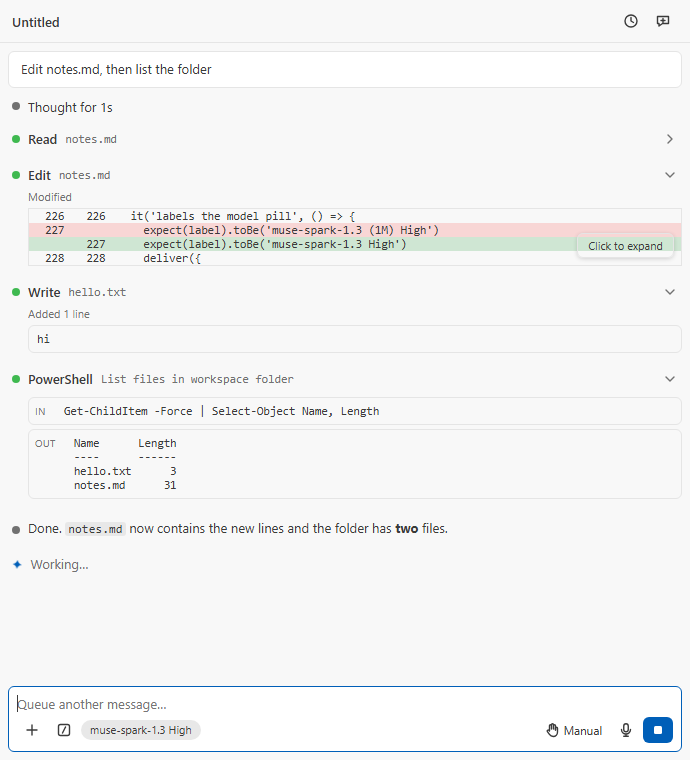This screenshot has height=760, width=690.
Task: Stop the running response
Action: point(658,730)
